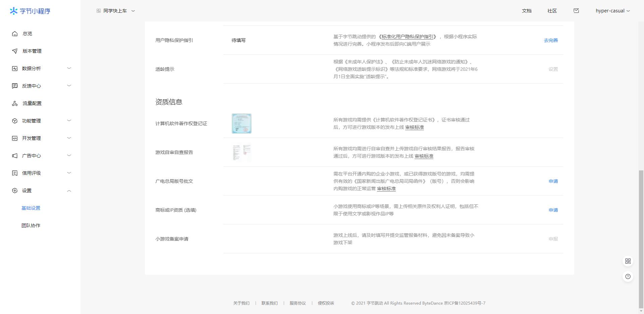Click the mail inbox icon in header
Image resolution: width=644 pixels, height=314 pixels.
(x=576, y=11)
